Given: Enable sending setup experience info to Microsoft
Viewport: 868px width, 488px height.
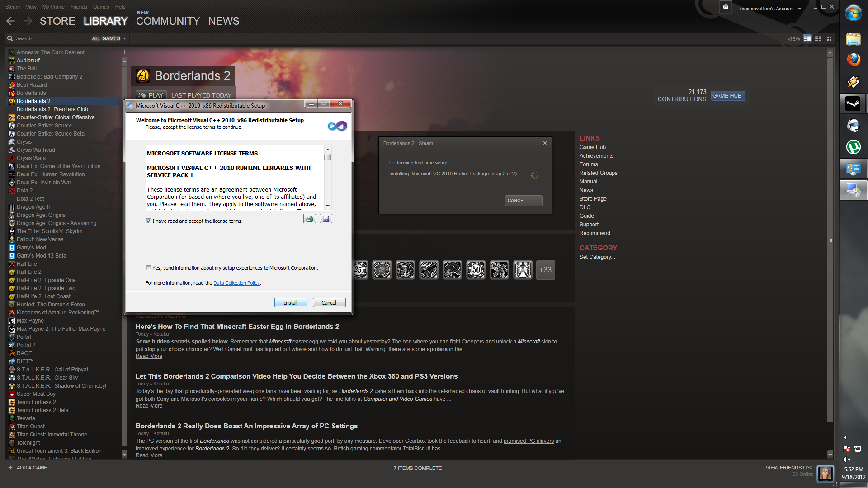Looking at the screenshot, I should (x=148, y=268).
